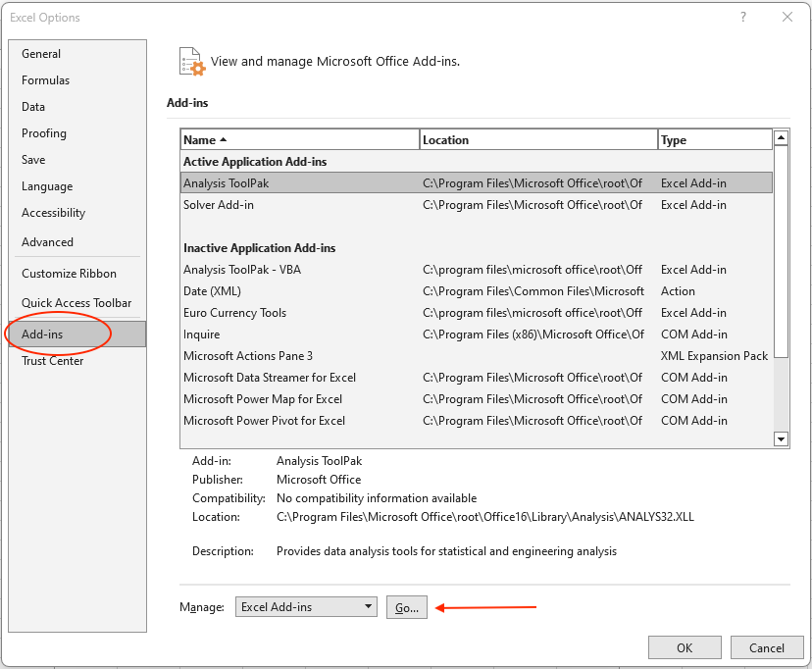This screenshot has height=669, width=812.
Task: Select the General category
Action: click(x=41, y=54)
